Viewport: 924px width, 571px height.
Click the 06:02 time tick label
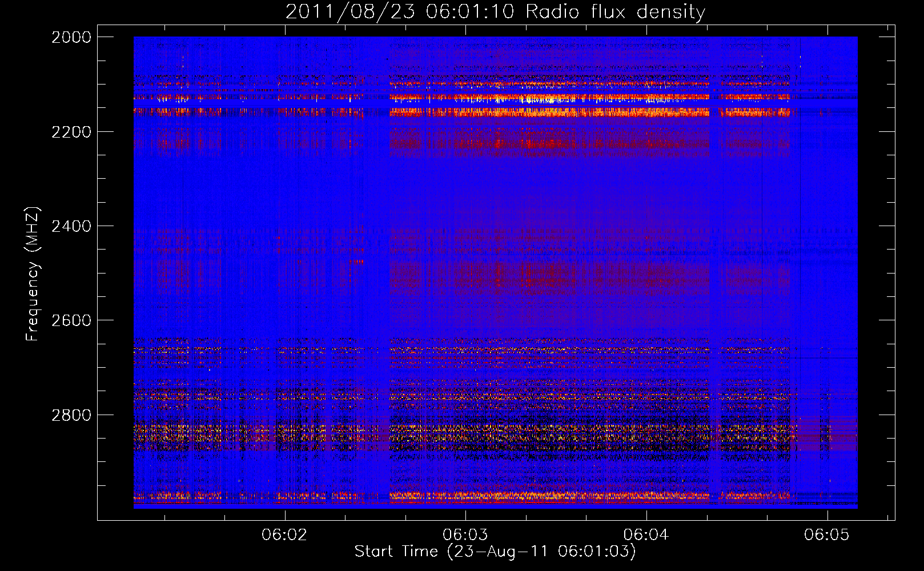coord(284,534)
